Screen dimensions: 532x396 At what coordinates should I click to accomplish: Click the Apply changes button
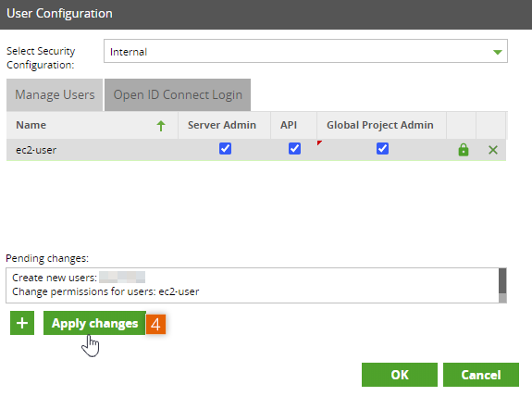click(x=94, y=323)
